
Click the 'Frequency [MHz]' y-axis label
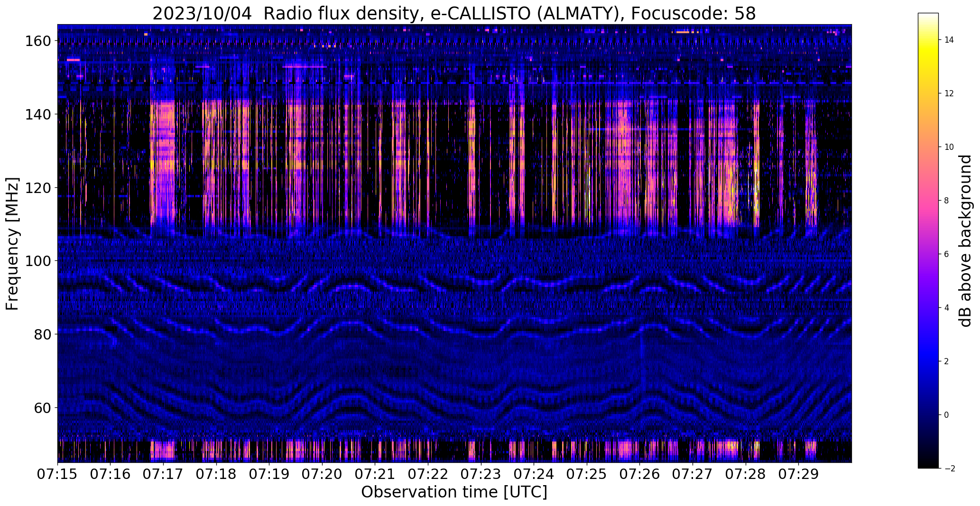coord(12,244)
